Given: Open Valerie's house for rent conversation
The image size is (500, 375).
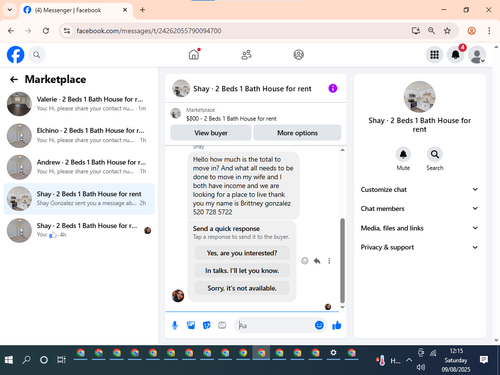Looking at the screenshot, I should pyautogui.click(x=79, y=104).
